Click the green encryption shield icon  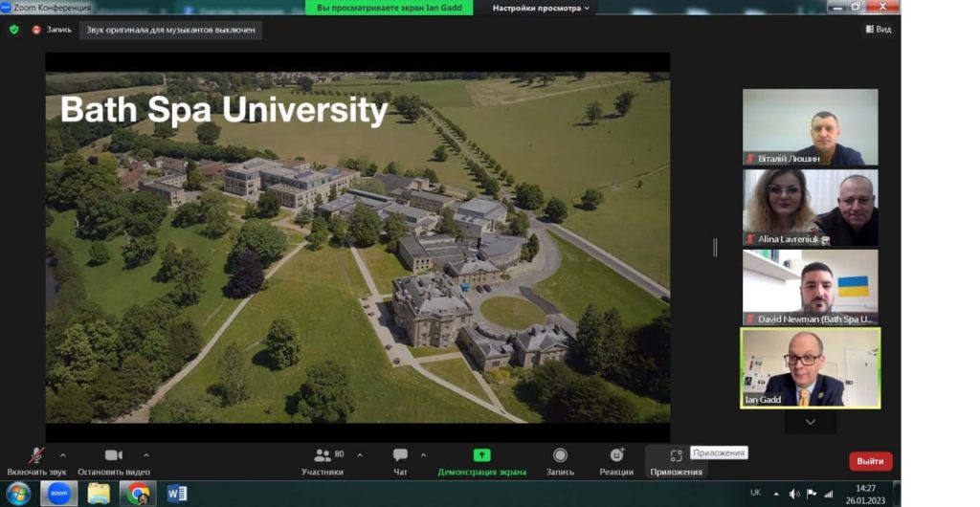click(13, 30)
